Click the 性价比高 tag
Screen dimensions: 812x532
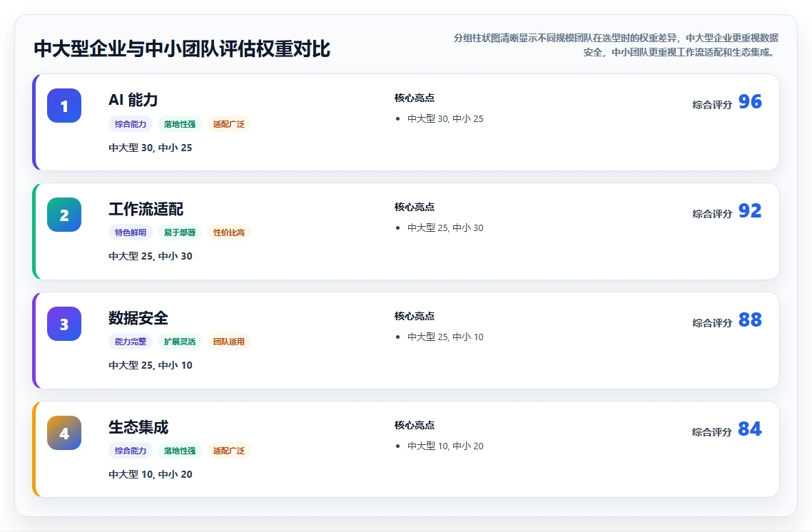pyautogui.click(x=229, y=233)
